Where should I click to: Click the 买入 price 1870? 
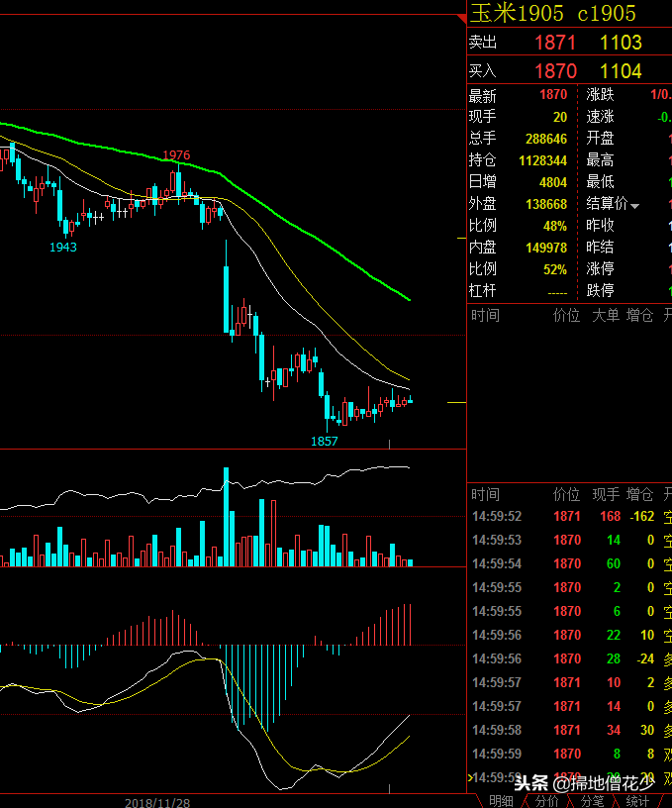tap(555, 71)
